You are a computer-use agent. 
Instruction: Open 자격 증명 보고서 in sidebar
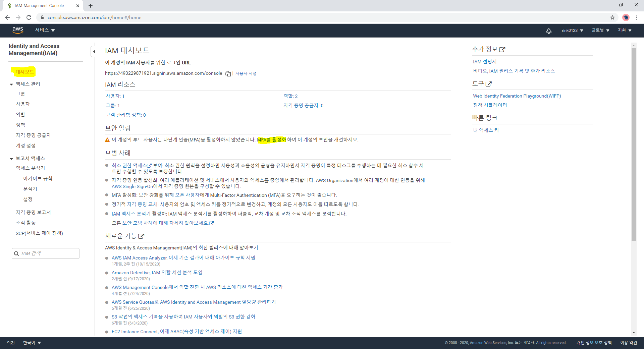(33, 213)
